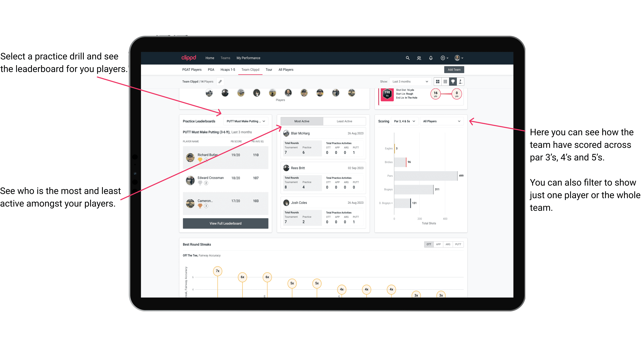
Task: Open the Last 3 months date range dropdown
Action: tap(409, 81)
